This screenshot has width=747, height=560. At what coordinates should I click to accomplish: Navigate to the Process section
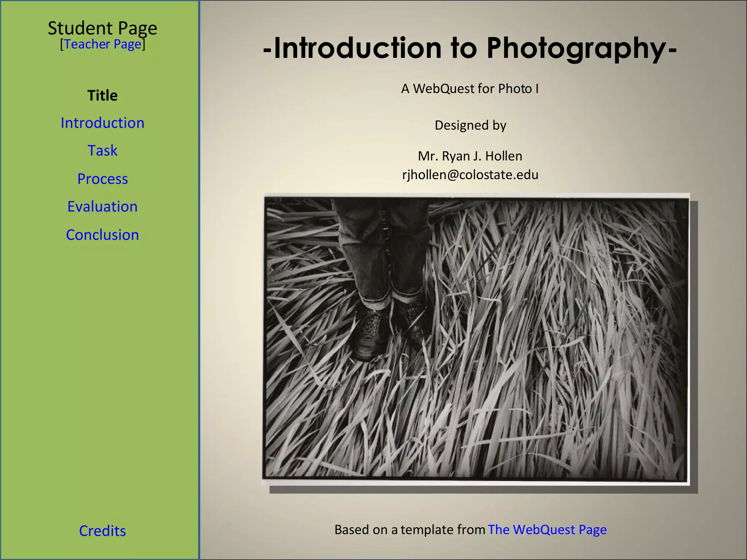click(102, 179)
